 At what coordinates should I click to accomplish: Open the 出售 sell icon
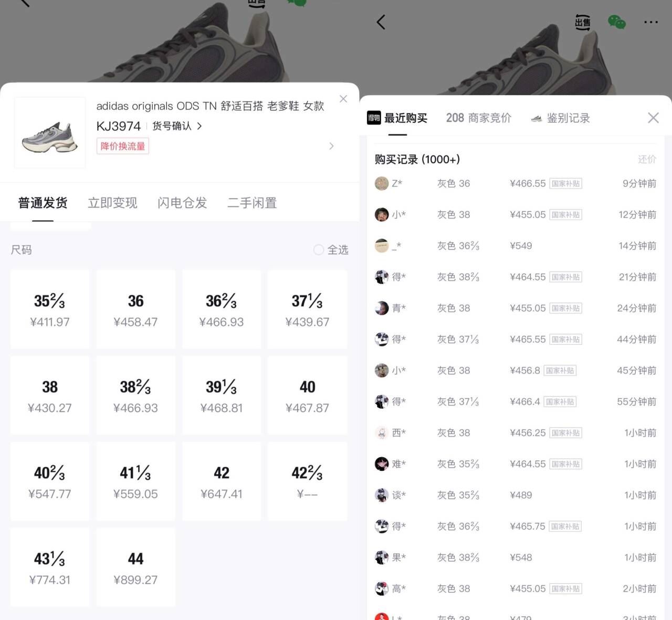582,22
